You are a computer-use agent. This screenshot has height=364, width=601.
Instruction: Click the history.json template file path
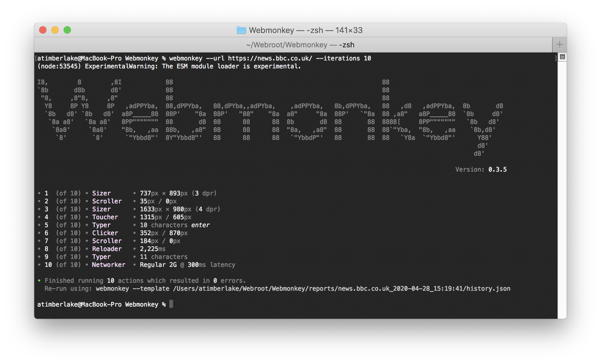(x=341, y=289)
